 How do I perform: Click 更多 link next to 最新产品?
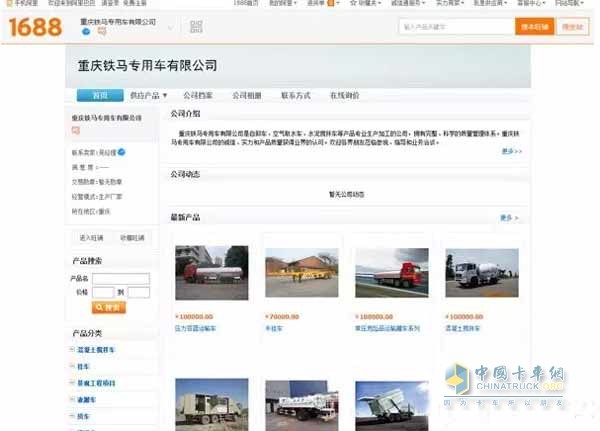(x=509, y=218)
